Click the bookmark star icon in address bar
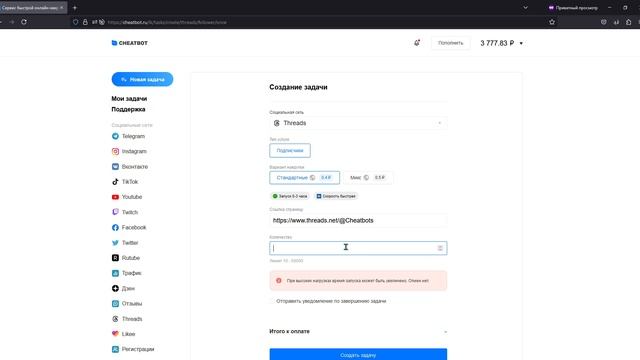The height and width of the screenshot is (360, 640). point(552,22)
